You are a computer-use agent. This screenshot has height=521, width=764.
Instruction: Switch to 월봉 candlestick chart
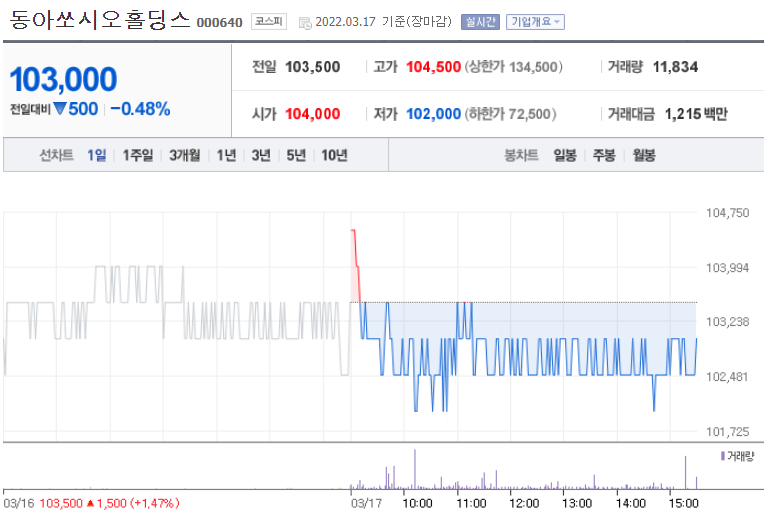pos(644,155)
